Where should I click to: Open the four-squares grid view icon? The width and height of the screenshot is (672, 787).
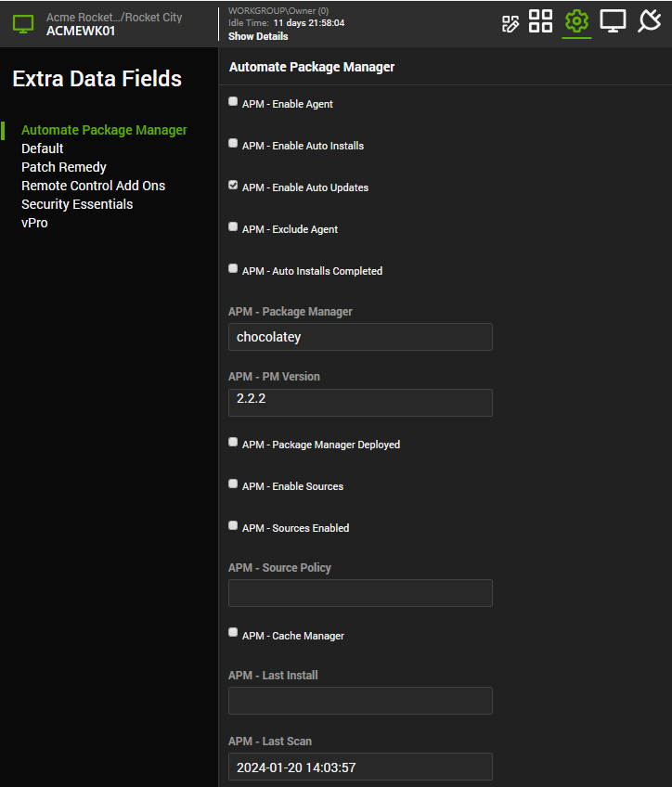coord(541,21)
